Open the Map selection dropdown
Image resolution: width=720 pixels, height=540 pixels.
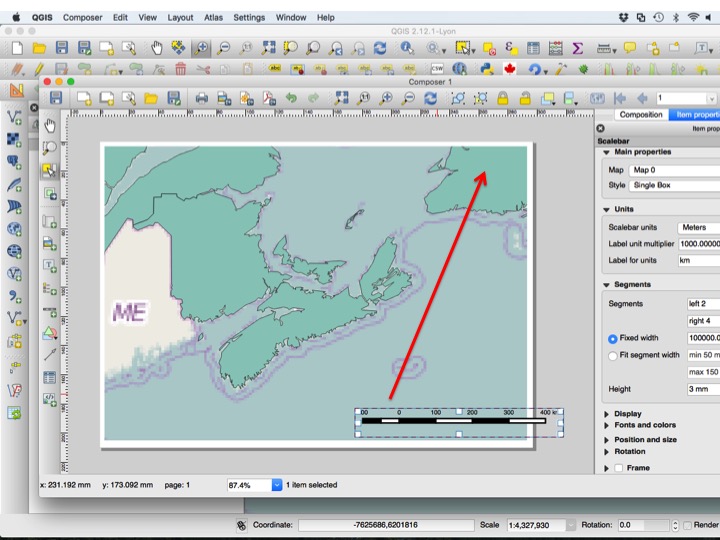coord(675,170)
